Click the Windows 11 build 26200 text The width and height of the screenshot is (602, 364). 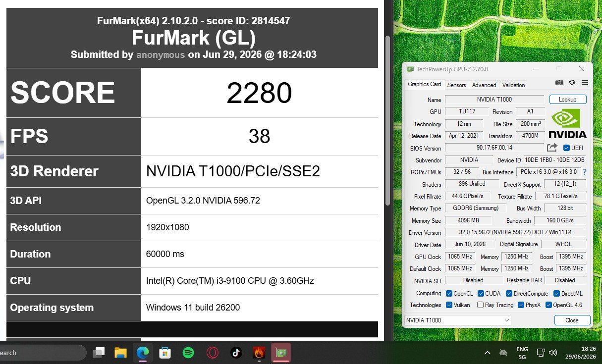[193, 308]
